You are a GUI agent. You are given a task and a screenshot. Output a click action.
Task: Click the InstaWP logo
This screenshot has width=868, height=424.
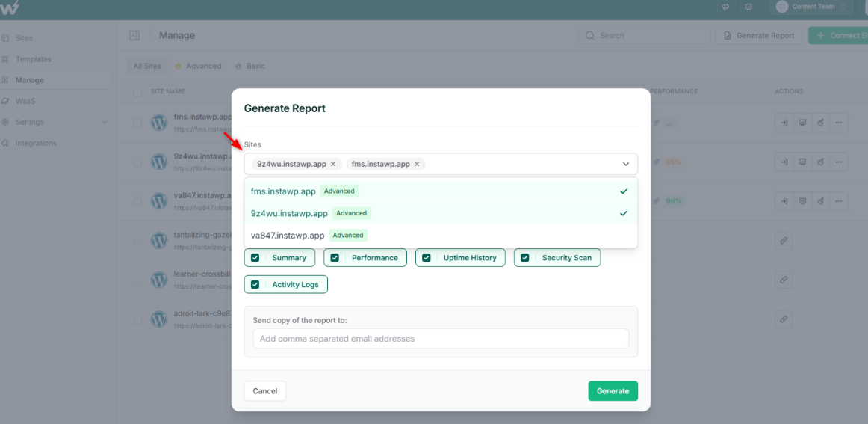click(x=10, y=7)
